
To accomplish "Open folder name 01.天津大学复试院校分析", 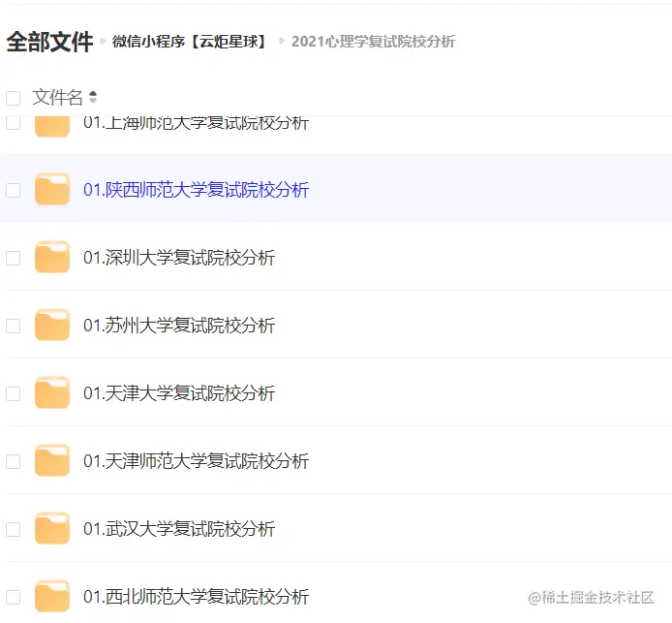I will coord(179,393).
